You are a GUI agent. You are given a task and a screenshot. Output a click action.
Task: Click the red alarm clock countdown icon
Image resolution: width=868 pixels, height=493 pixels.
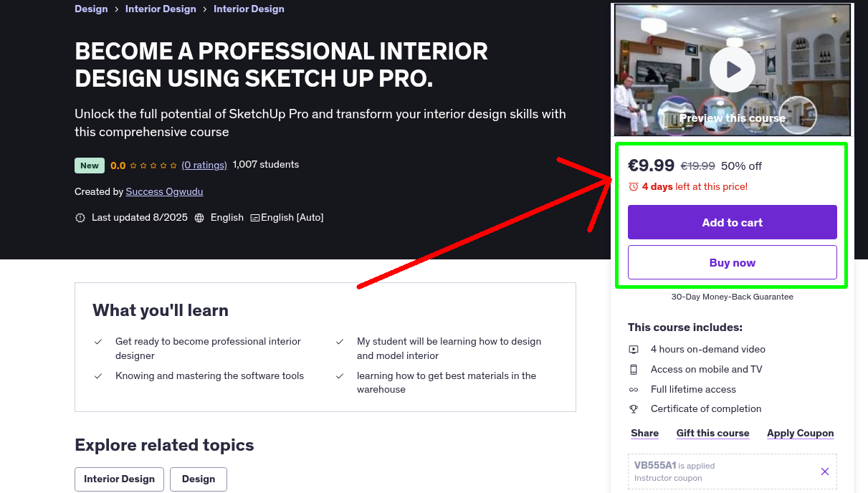pos(633,186)
